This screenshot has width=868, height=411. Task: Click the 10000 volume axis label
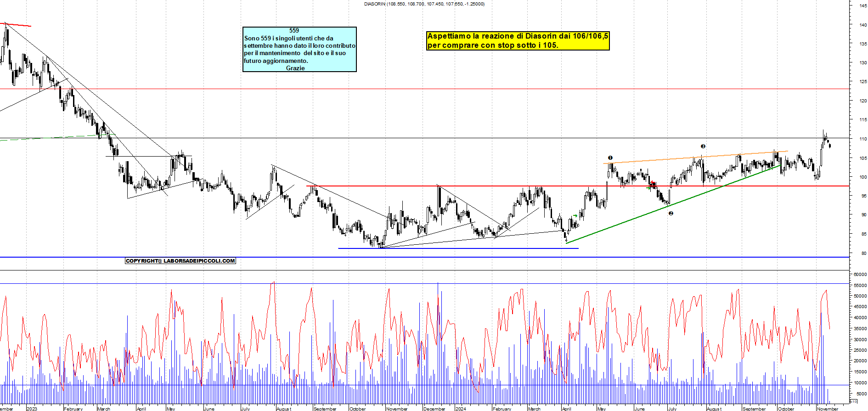coord(860,383)
